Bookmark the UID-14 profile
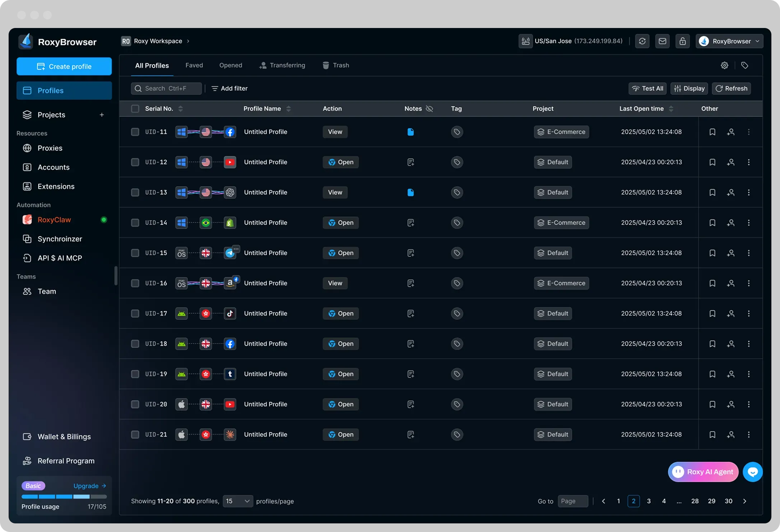Viewport: 780px width, 532px height. coord(712,223)
